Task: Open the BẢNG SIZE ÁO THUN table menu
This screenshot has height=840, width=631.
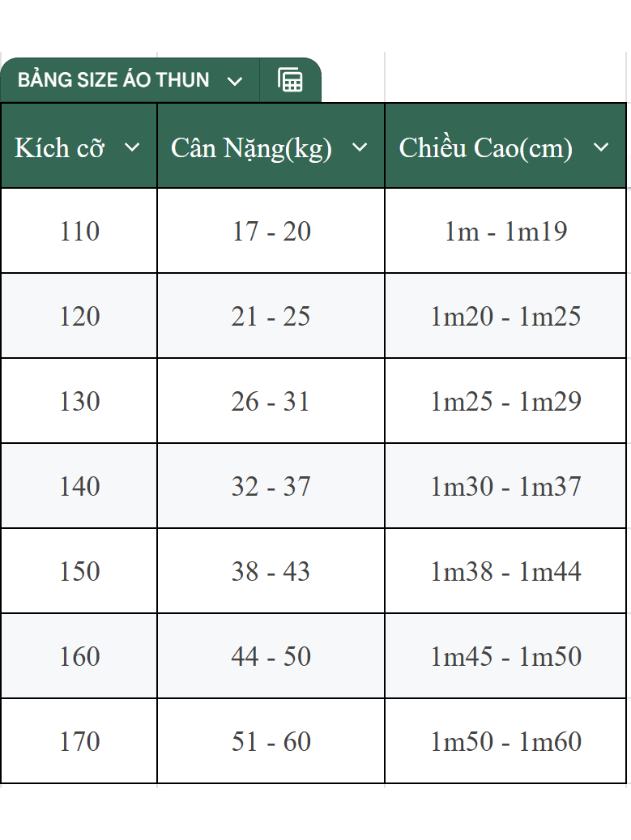Action: [235, 81]
